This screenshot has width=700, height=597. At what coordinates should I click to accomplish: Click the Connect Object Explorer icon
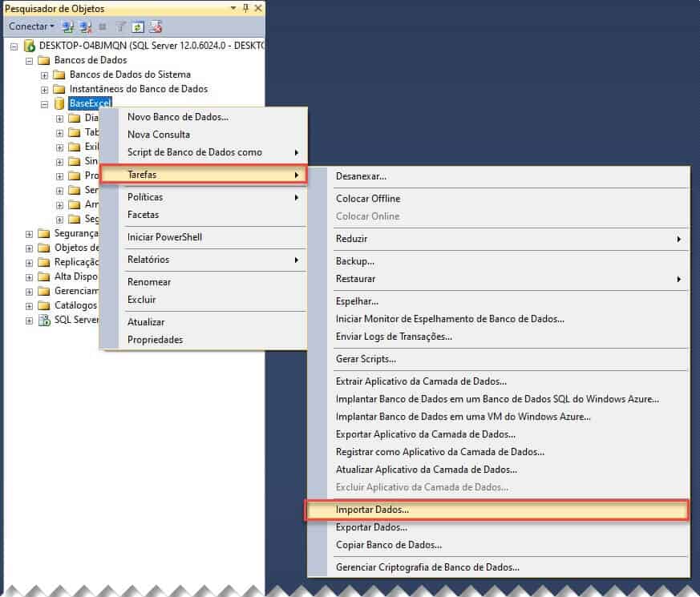pos(68,27)
